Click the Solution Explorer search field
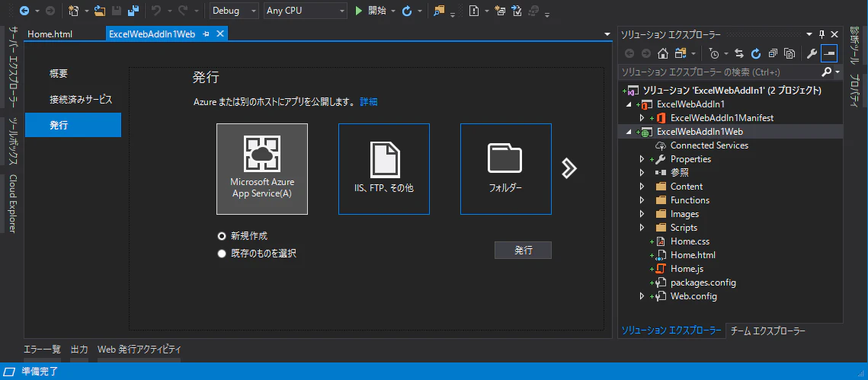 (719, 72)
